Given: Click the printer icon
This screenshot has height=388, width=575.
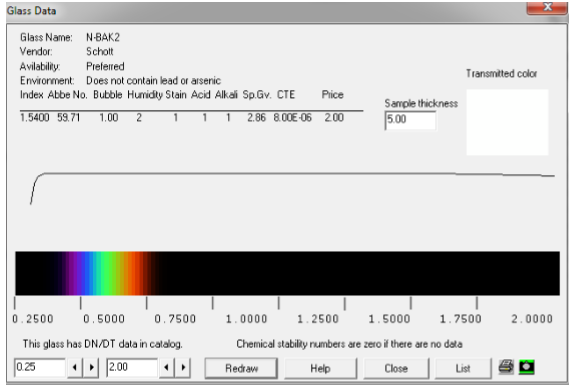Looking at the screenshot, I should pos(506,367).
